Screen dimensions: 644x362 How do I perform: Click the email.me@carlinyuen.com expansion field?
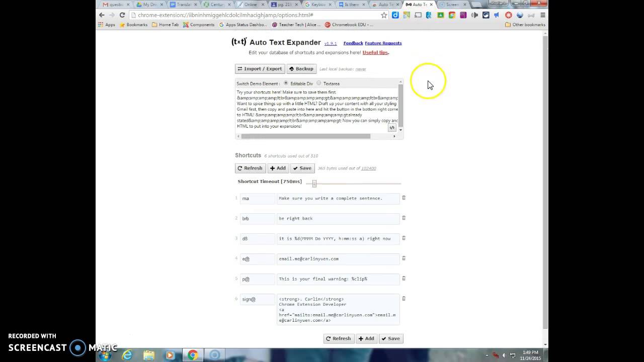(x=338, y=258)
